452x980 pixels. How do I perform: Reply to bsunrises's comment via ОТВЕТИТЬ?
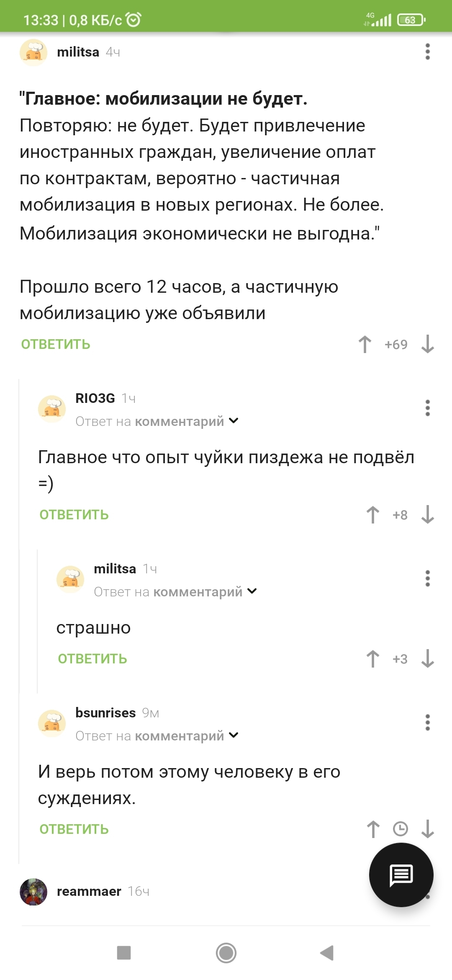74,829
